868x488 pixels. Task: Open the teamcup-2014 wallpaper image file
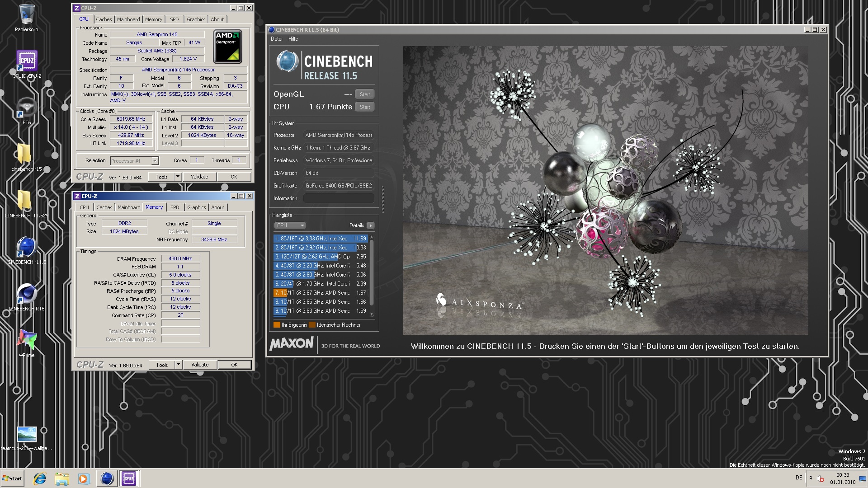click(x=27, y=438)
